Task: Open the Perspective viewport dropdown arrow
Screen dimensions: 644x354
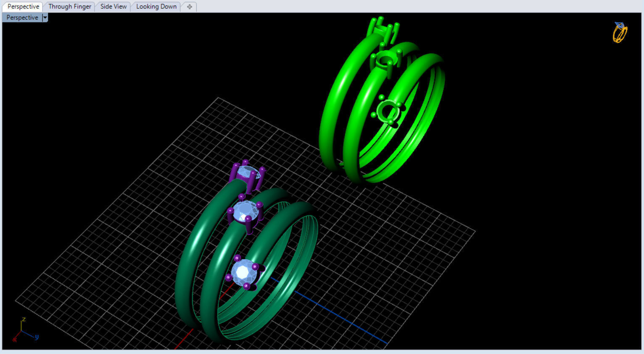Action: click(x=45, y=18)
